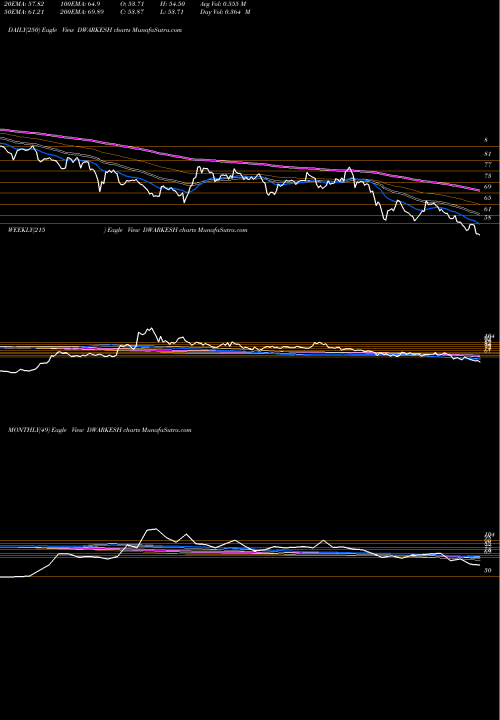This screenshot has height=720, width=500.
Task: Click the 200EMA: 69.89 reading
Action: click(x=83, y=12)
